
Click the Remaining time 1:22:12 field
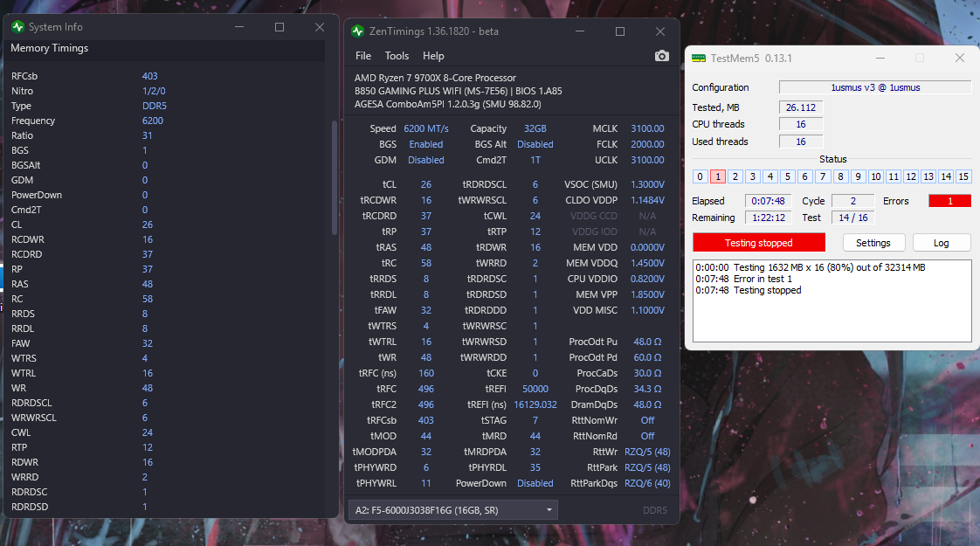point(768,218)
